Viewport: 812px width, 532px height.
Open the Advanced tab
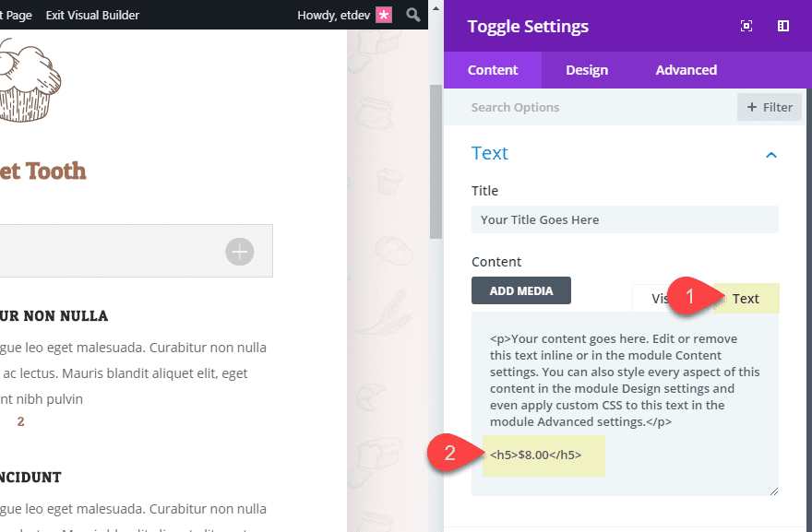click(686, 70)
